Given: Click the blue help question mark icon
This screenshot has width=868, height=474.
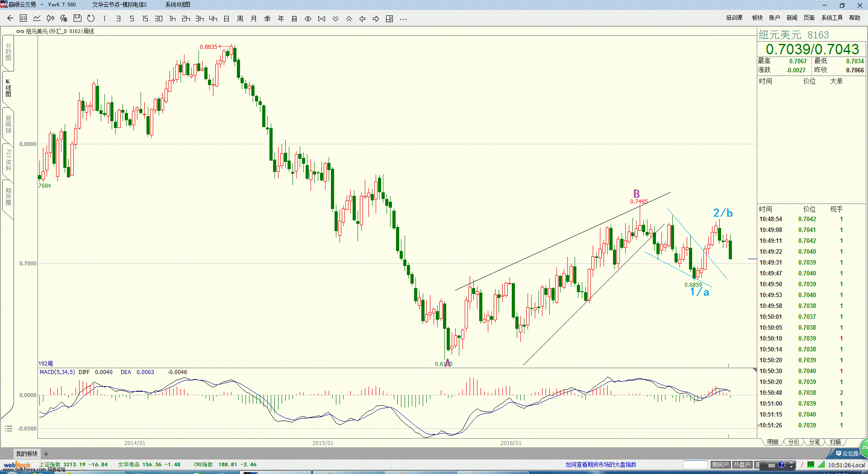Looking at the screenshot, I should [782, 465].
